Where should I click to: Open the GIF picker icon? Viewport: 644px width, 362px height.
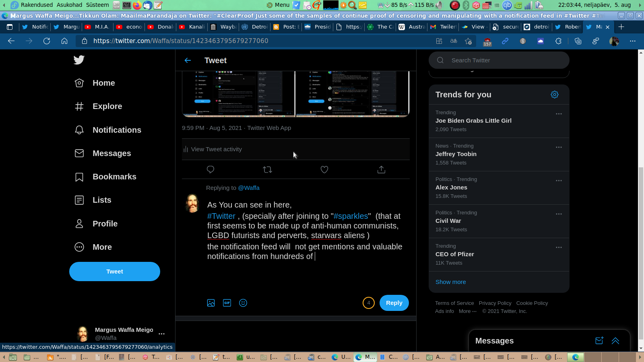click(x=227, y=303)
